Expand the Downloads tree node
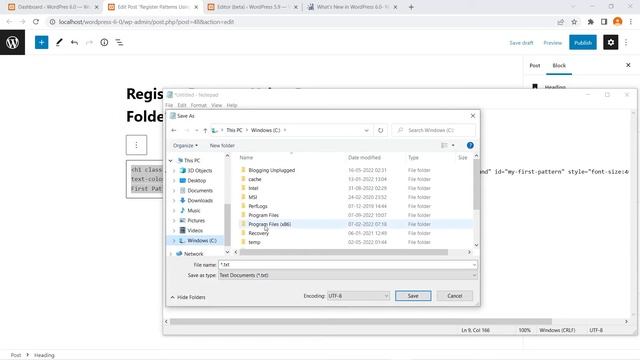This screenshot has height=360, width=640. 174,200
